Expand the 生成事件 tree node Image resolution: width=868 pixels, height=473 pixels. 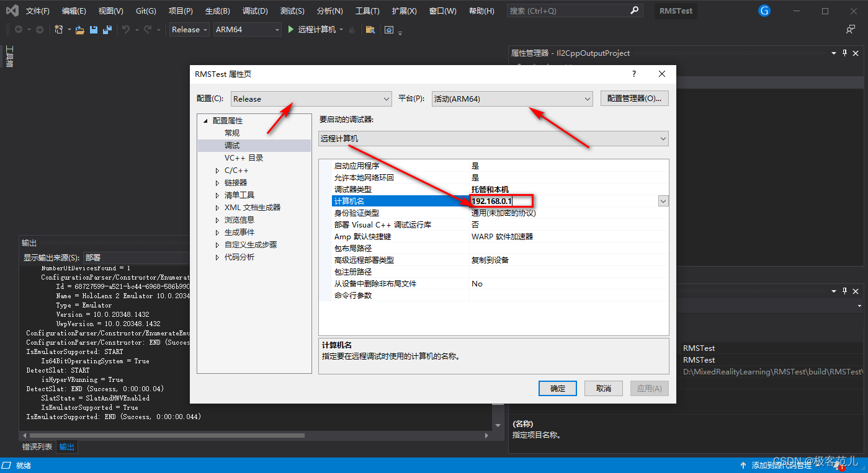pyautogui.click(x=217, y=232)
